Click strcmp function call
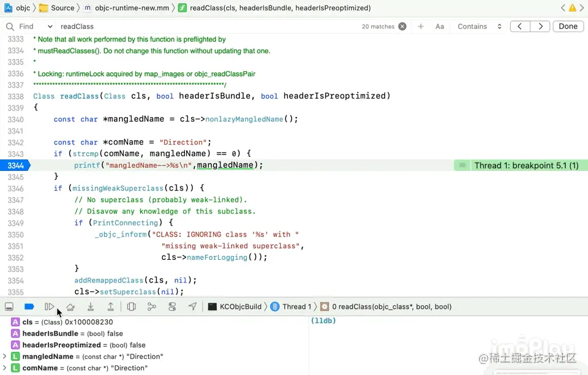Image resolution: width=588 pixels, height=375 pixels. (86, 154)
